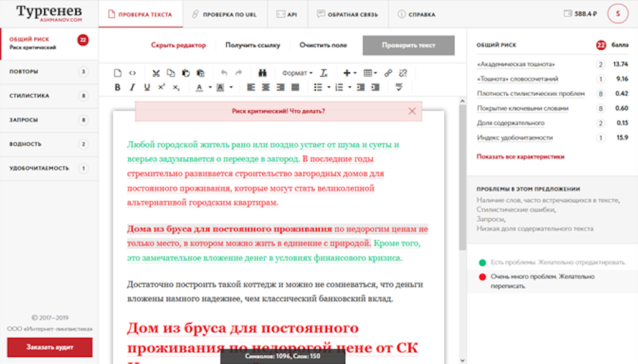The height and width of the screenshot is (364, 638).
Task: Open the numbered list style dropdown arrow
Action: point(350,87)
